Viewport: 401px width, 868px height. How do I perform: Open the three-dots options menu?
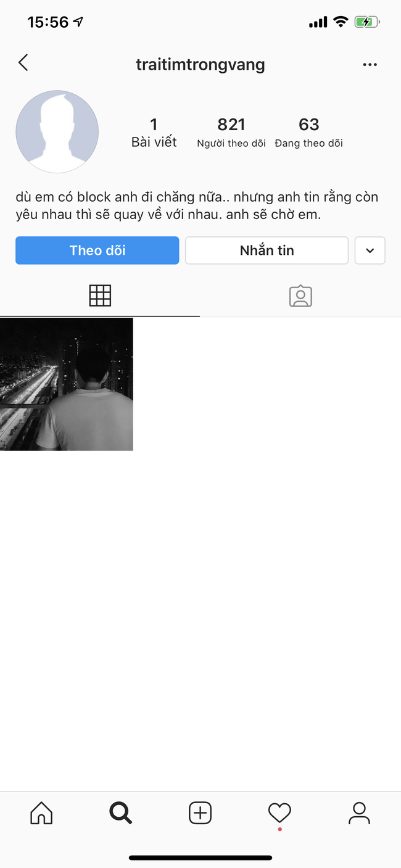pos(370,65)
